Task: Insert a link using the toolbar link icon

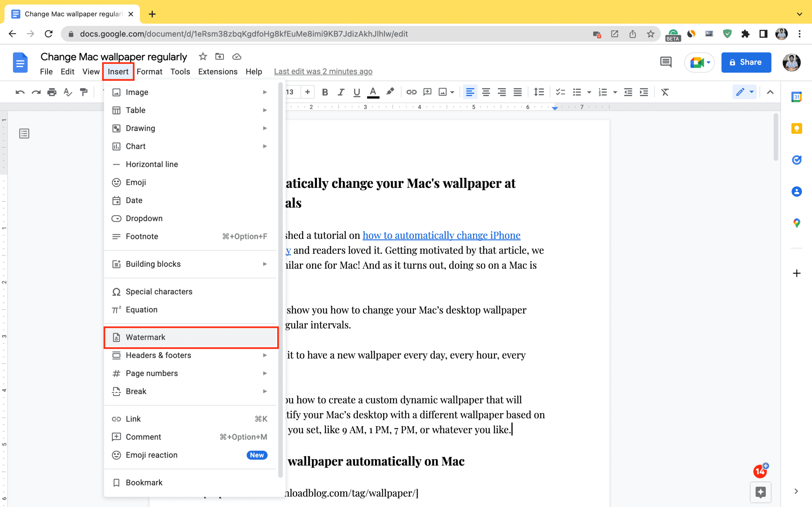Action: [x=411, y=92]
